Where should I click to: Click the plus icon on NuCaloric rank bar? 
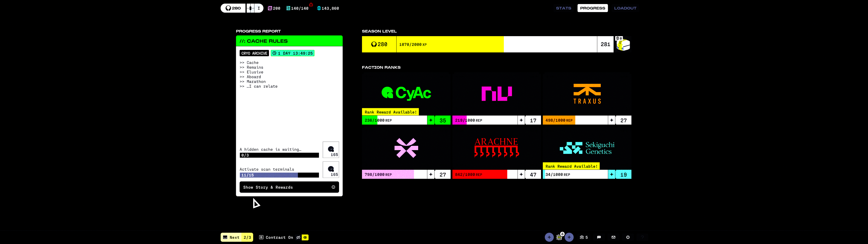tap(521, 120)
